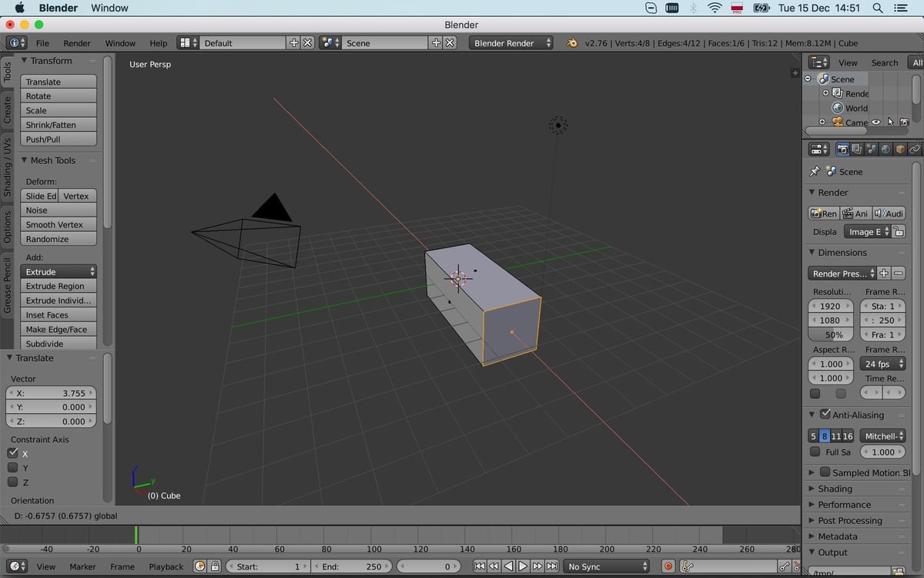Click the 50% resolution percentage slider

point(831,334)
